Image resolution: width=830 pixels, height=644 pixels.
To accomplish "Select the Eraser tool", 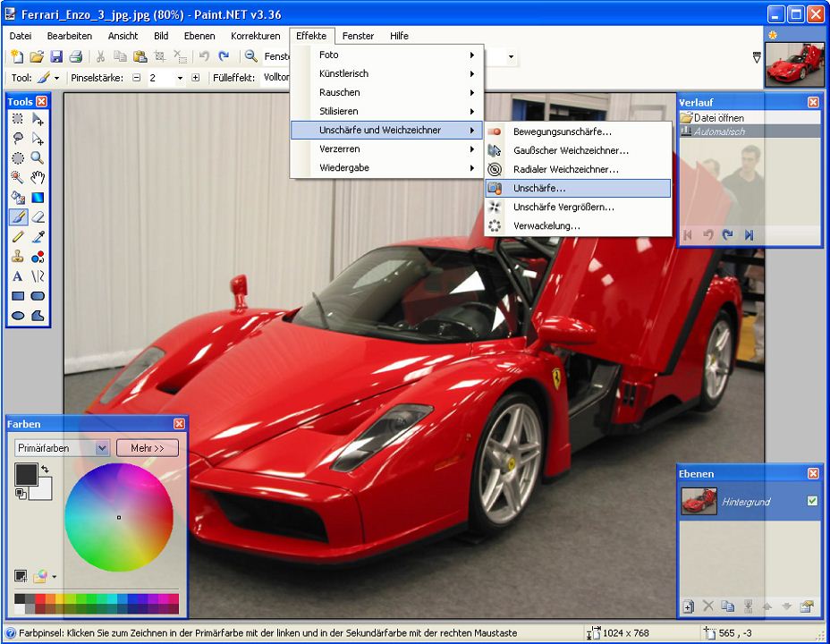I will click(x=38, y=217).
